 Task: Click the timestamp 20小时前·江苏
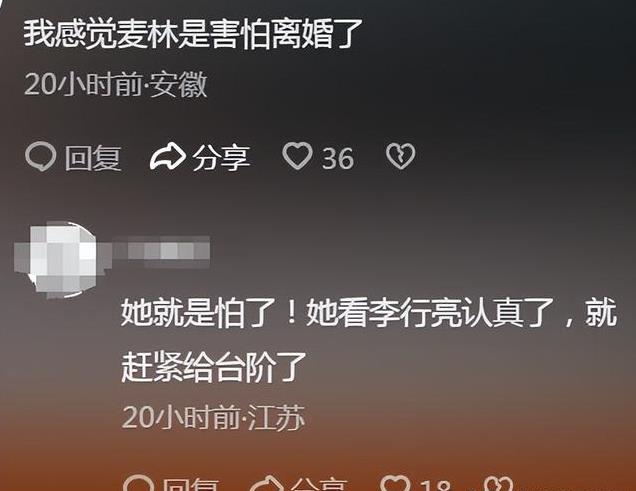pyautogui.click(x=213, y=417)
